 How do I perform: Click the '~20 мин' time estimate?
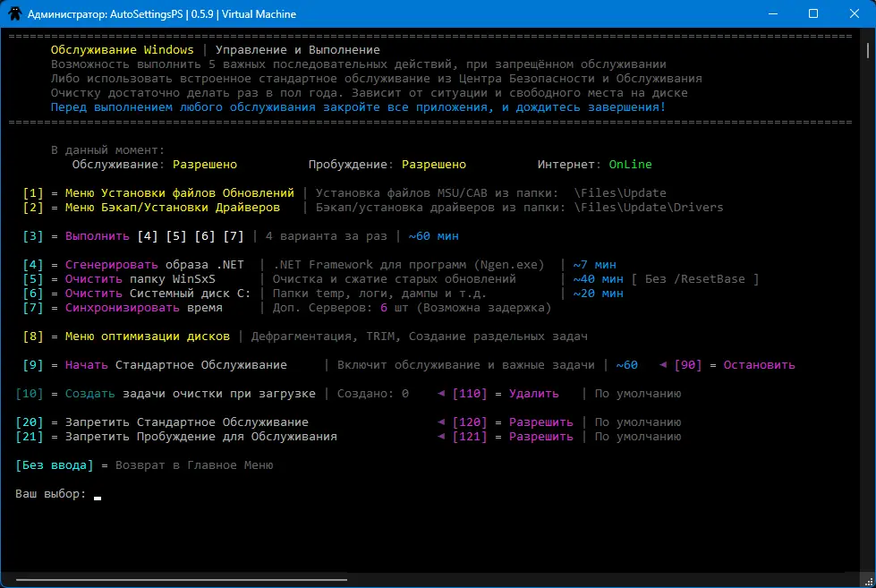coord(598,294)
